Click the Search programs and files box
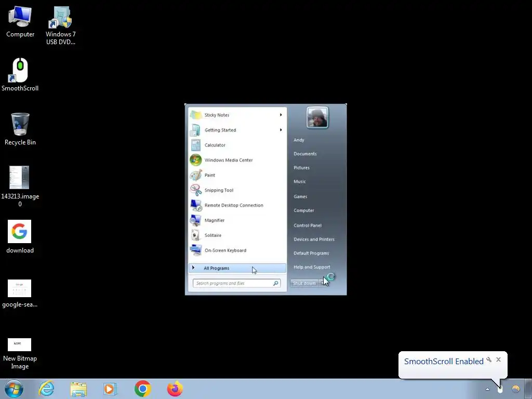532x399 pixels. [x=236, y=283]
